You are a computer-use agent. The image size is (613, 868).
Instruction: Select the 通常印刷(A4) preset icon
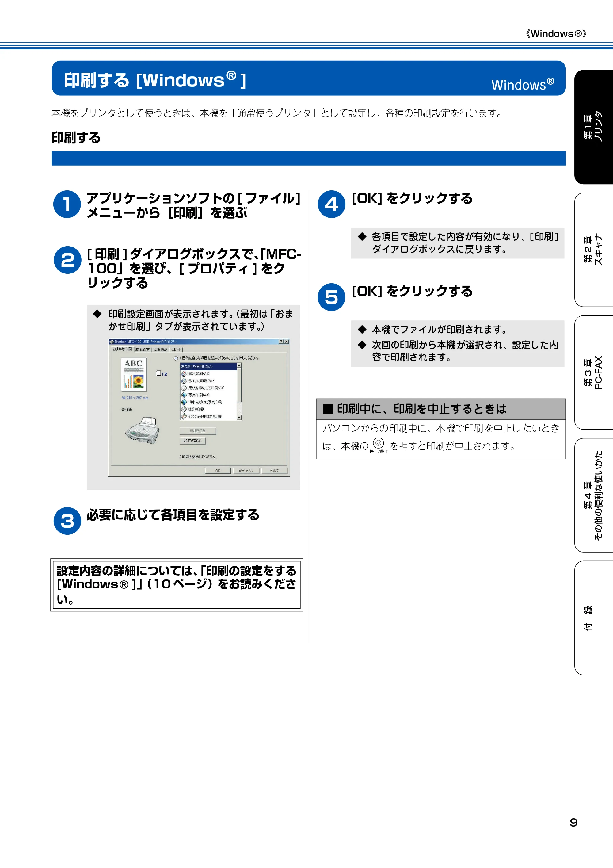pyautogui.click(x=184, y=373)
